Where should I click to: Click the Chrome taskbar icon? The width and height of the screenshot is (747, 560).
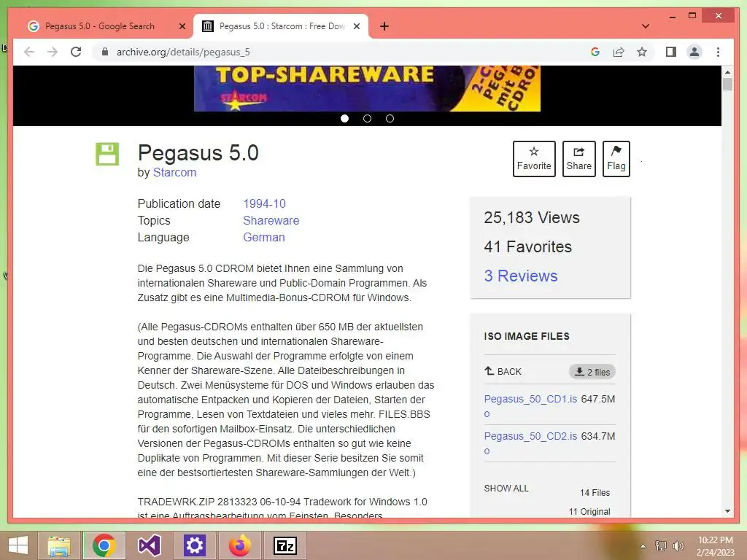(104, 545)
